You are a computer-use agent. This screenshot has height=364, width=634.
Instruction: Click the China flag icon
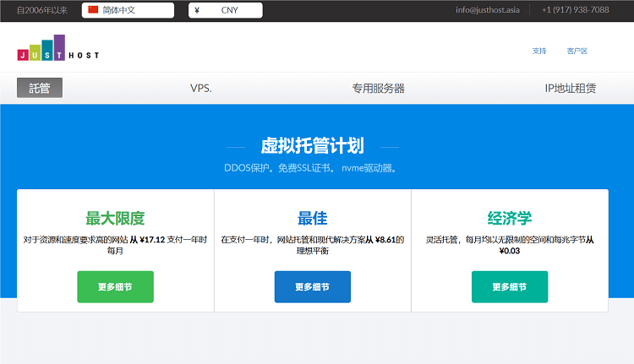pos(93,10)
